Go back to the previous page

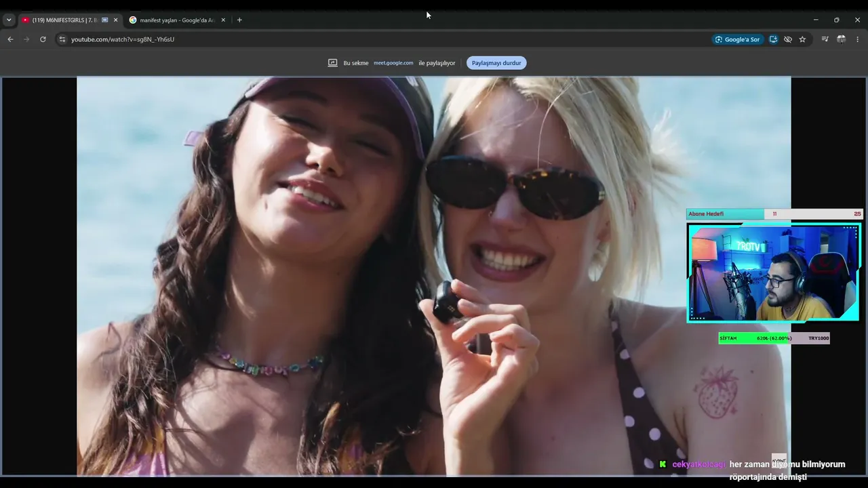click(x=10, y=39)
